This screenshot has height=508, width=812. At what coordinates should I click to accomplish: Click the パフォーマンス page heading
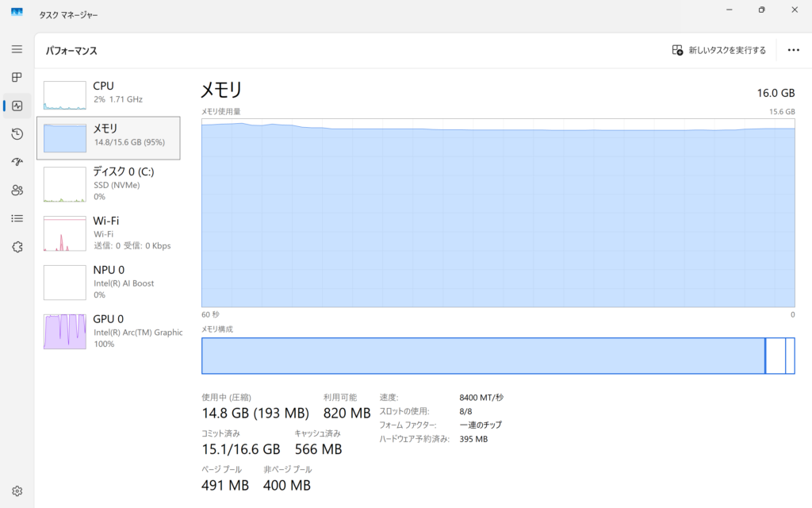point(71,51)
